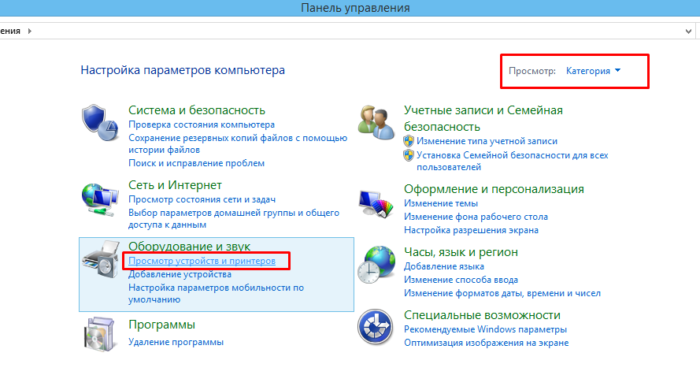Viewport: 700px width, 390px height.
Task: Expand the address bar history dropdown arrow
Action: pyautogui.click(x=688, y=31)
